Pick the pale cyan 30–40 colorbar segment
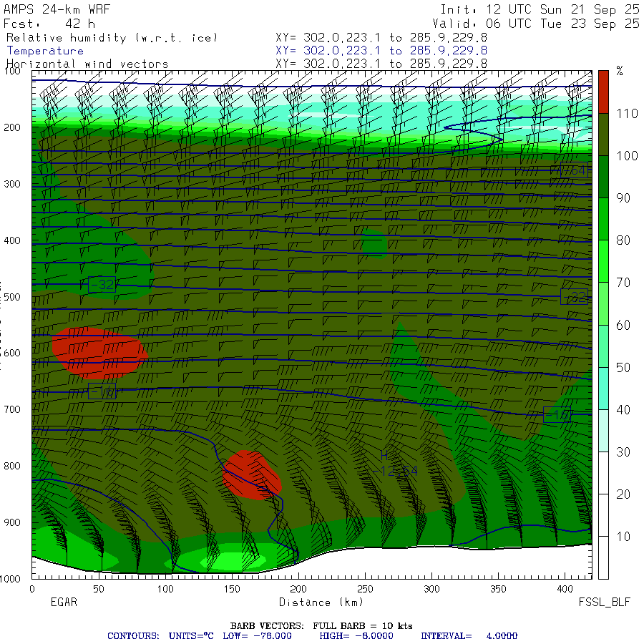The height and width of the screenshot is (644, 644). pos(603,431)
